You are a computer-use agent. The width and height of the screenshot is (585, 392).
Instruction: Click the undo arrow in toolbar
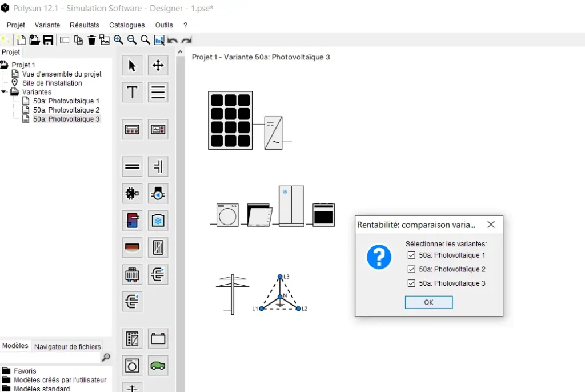point(173,40)
